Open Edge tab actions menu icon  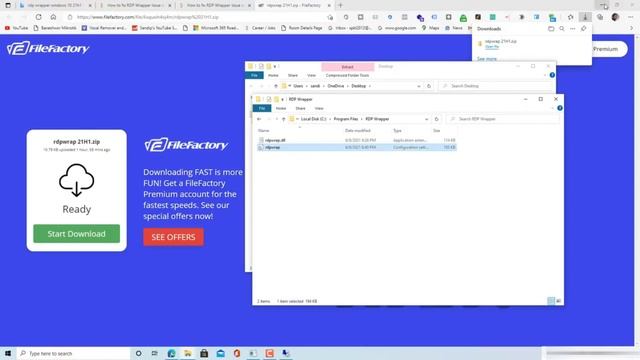click(8, 5)
